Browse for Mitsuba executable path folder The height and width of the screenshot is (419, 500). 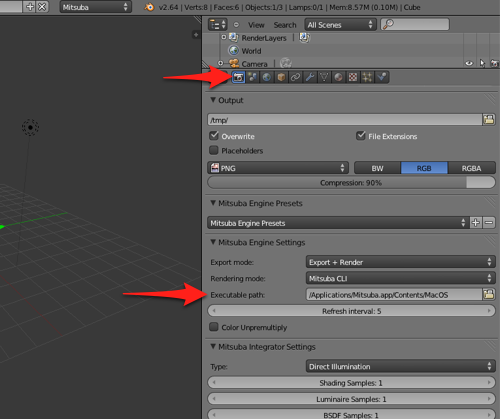point(489,294)
